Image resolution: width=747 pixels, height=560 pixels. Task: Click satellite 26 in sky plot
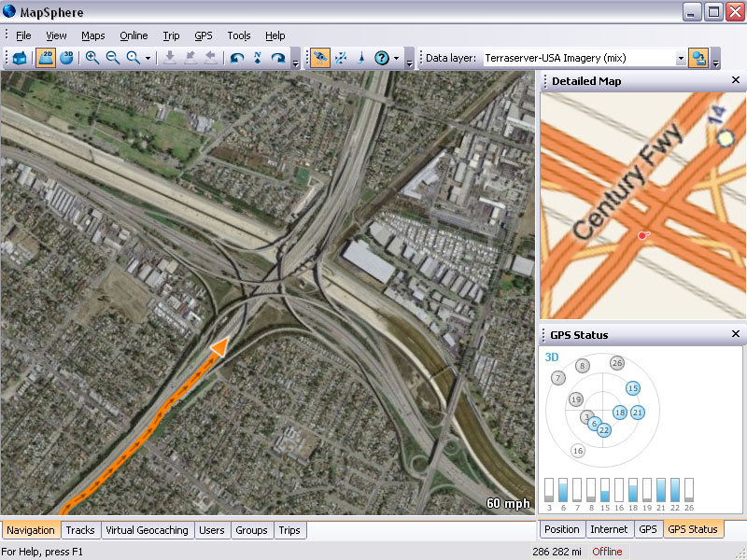[x=617, y=363]
